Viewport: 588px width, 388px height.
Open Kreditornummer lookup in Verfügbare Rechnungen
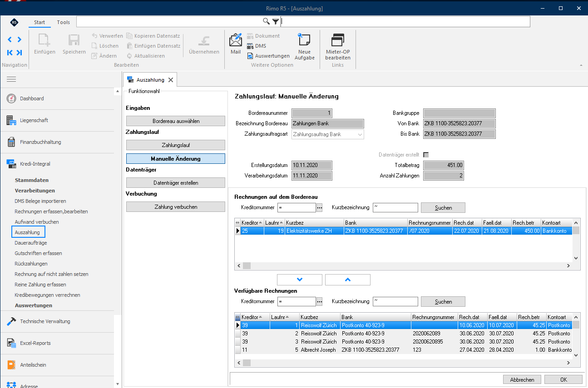(x=319, y=301)
